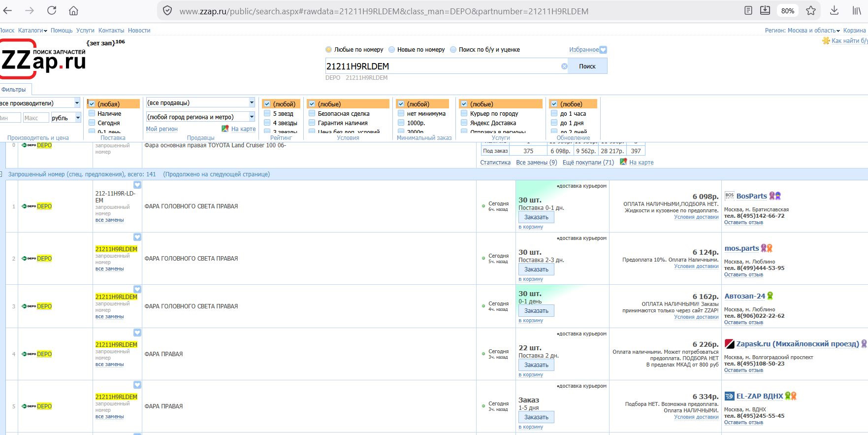Select Новые по номеру radio option
The width and height of the screenshot is (868, 435).
click(x=392, y=50)
